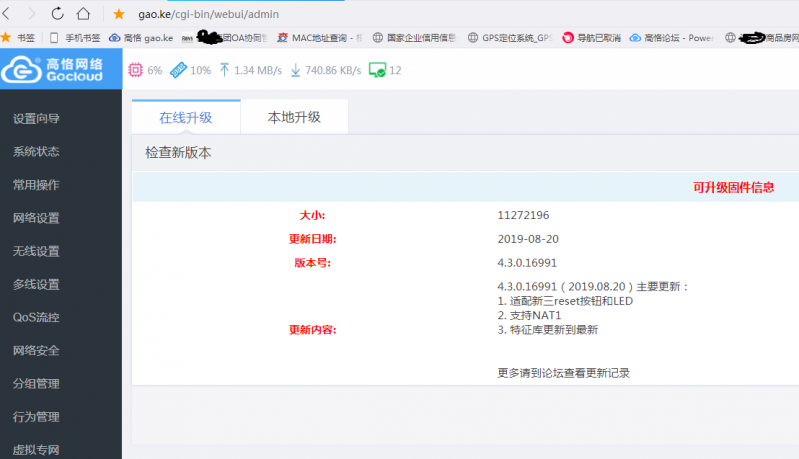The height and width of the screenshot is (459, 799).
Task: Click the yellow bookmark star in address bar
Action: [x=119, y=14]
